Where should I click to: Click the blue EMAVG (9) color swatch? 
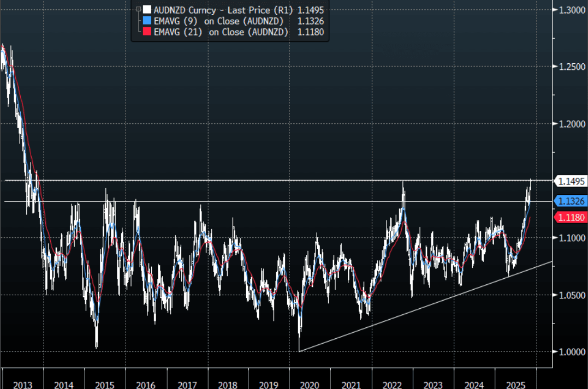[x=147, y=21]
